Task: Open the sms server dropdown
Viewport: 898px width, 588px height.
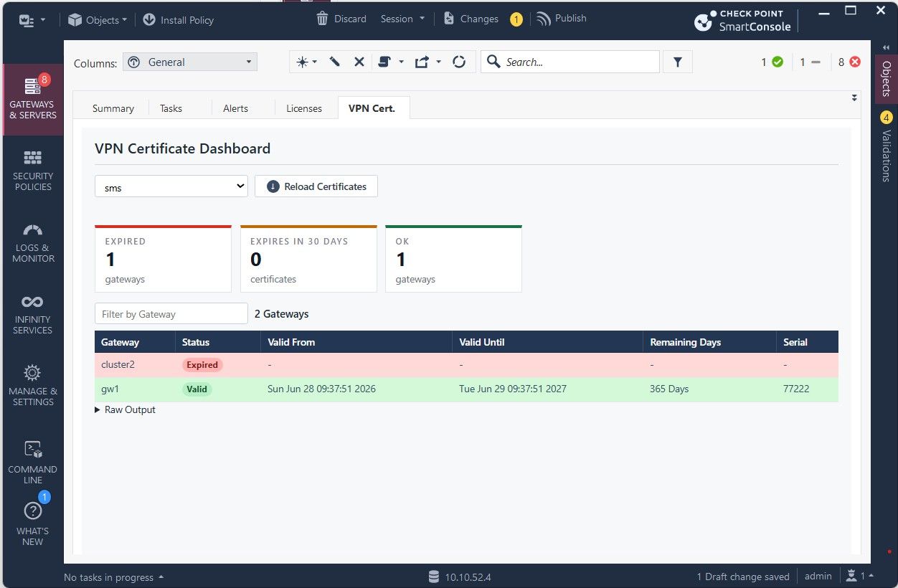Action: pyautogui.click(x=171, y=186)
